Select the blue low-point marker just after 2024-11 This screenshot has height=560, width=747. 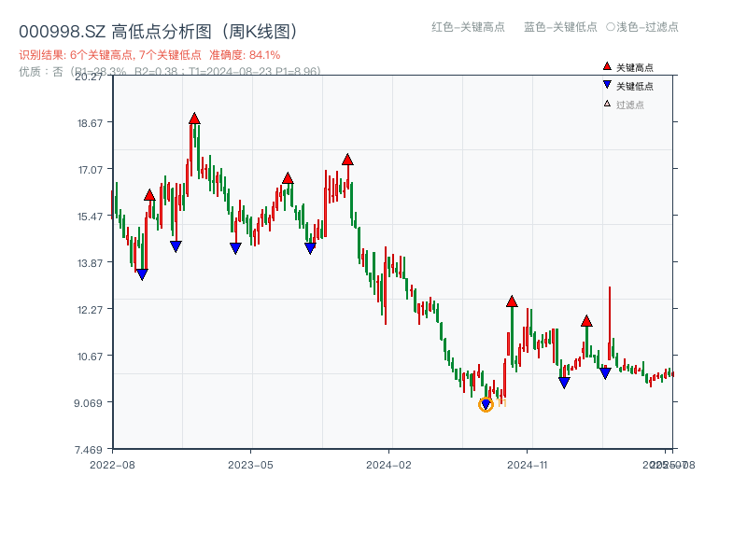pos(564,383)
